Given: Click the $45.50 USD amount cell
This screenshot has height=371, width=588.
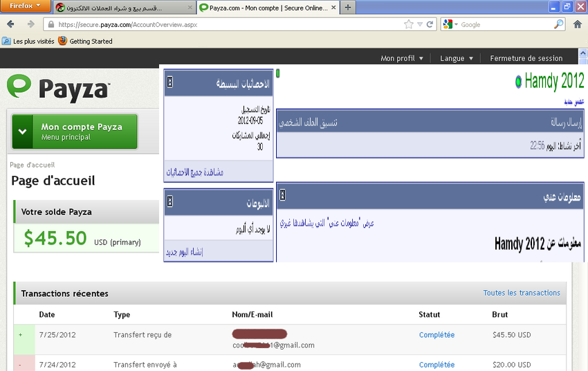Looking at the screenshot, I should pyautogui.click(x=511, y=335).
